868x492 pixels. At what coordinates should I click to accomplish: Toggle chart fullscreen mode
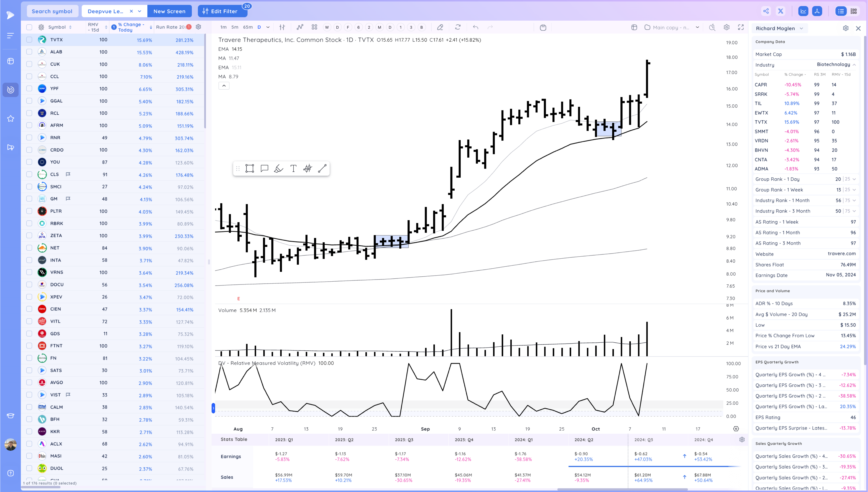(x=741, y=27)
